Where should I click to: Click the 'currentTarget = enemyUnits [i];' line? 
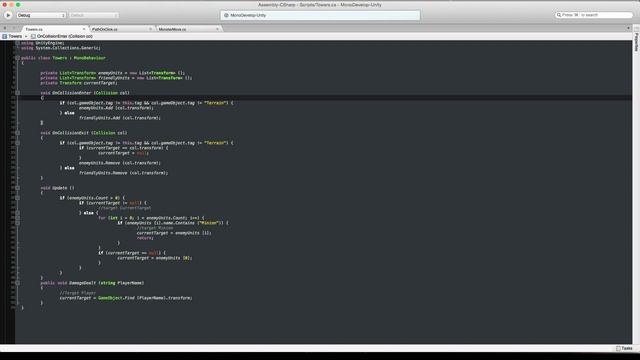click(x=174, y=233)
